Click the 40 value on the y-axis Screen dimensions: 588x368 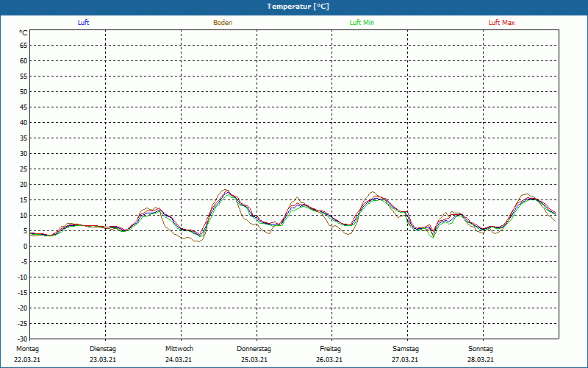pyautogui.click(x=24, y=123)
